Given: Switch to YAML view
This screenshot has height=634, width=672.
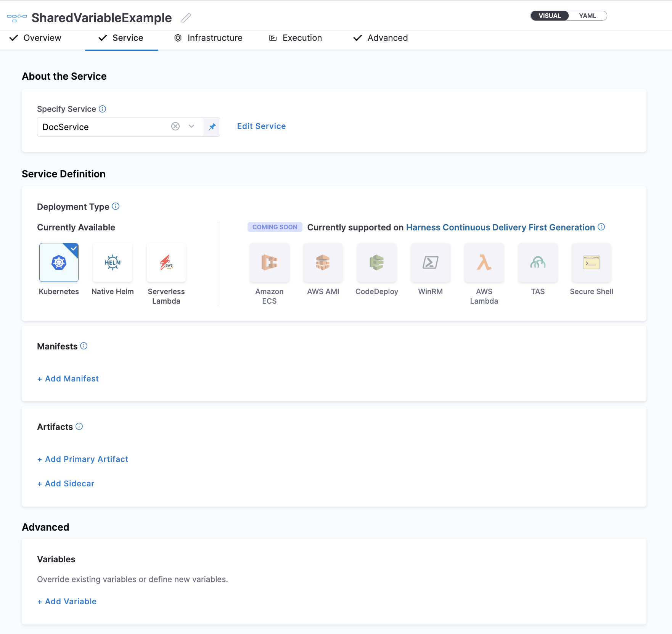Looking at the screenshot, I should pos(587,16).
